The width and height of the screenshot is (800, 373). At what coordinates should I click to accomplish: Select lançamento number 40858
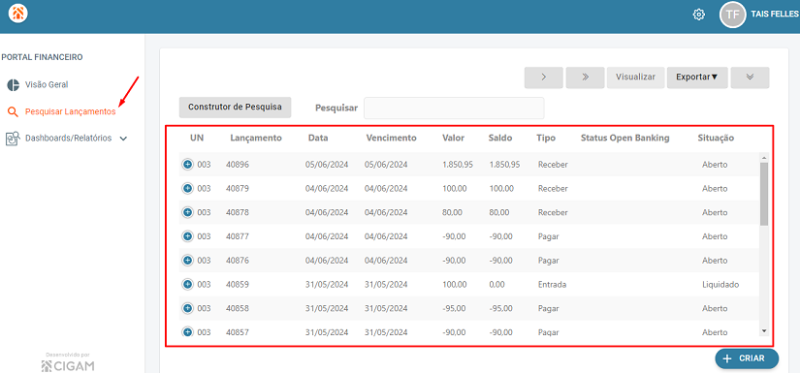[238, 309]
